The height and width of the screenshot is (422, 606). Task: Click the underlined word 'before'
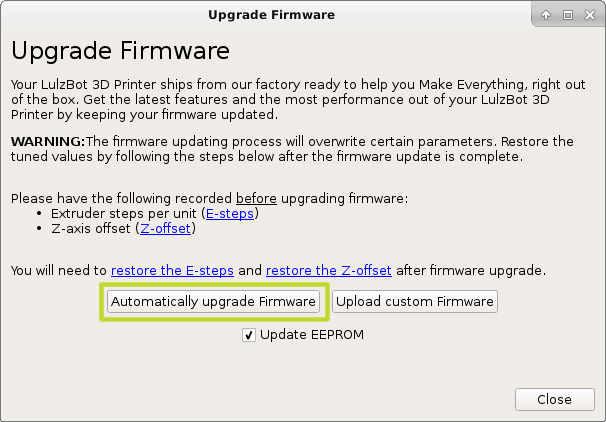click(257, 198)
